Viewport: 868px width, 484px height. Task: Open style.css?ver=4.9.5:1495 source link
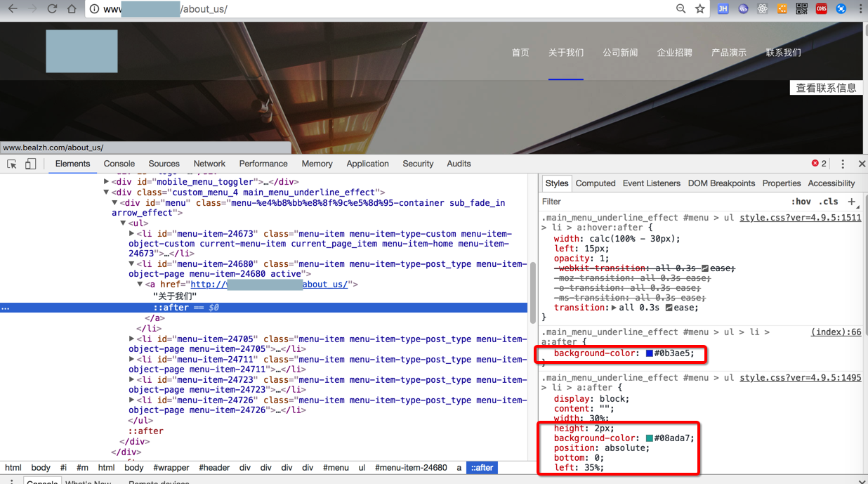point(801,378)
